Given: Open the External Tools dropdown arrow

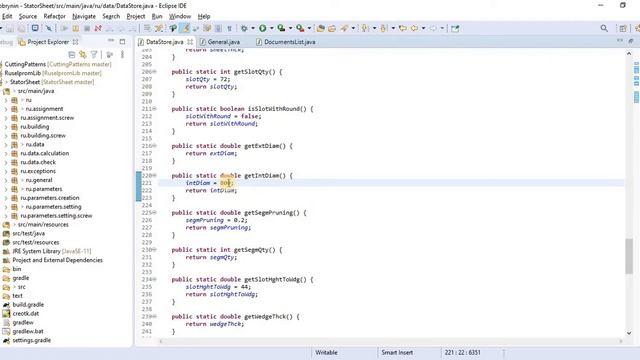Looking at the screenshot, I should (x=309, y=28).
